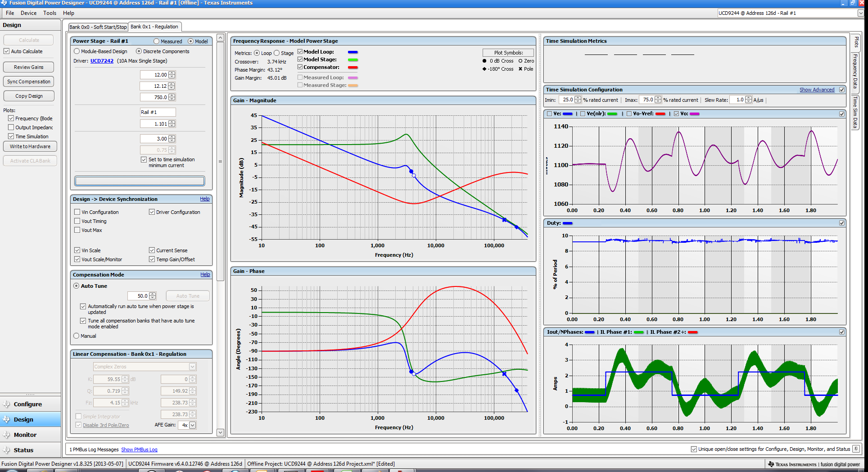Click the red Compensator color swatch

coord(353,68)
